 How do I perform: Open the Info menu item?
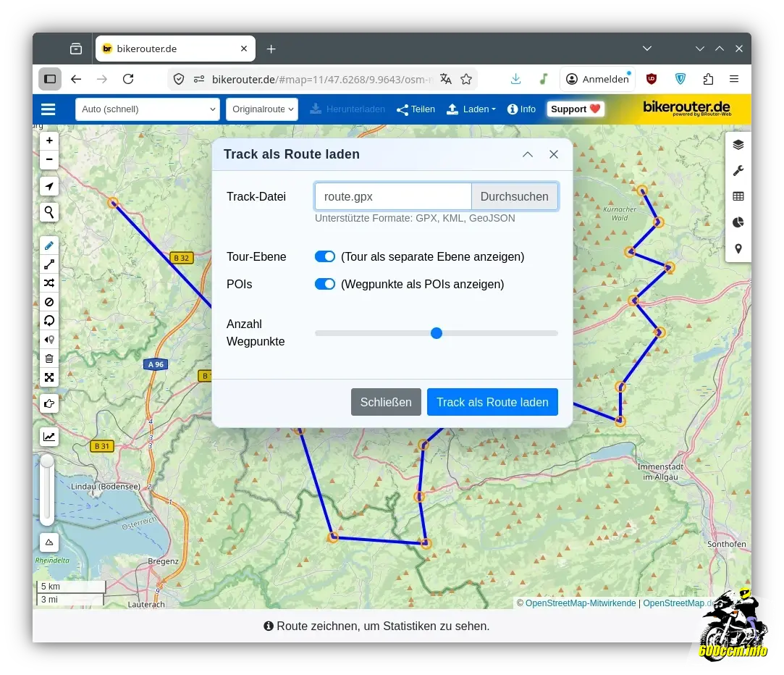pyautogui.click(x=521, y=109)
